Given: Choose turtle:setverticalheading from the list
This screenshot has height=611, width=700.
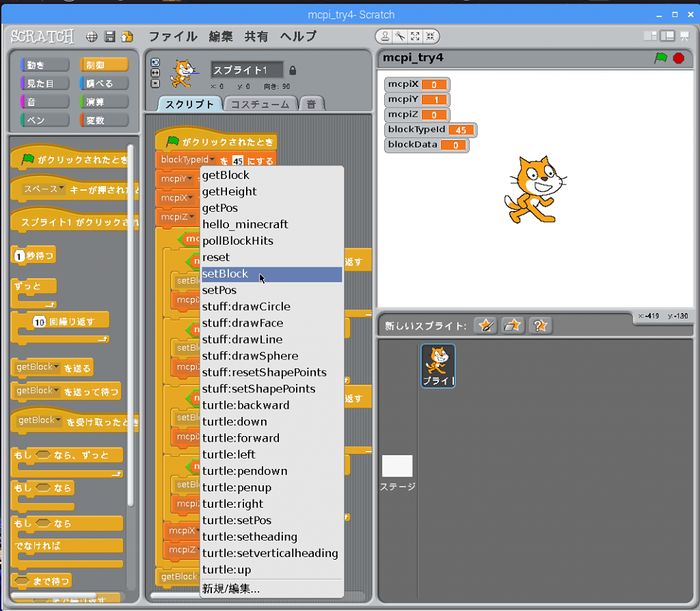Looking at the screenshot, I should [x=271, y=554].
